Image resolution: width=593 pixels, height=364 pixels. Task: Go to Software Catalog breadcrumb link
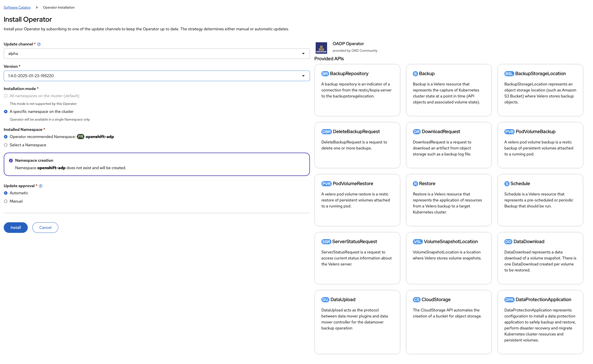(x=17, y=7)
